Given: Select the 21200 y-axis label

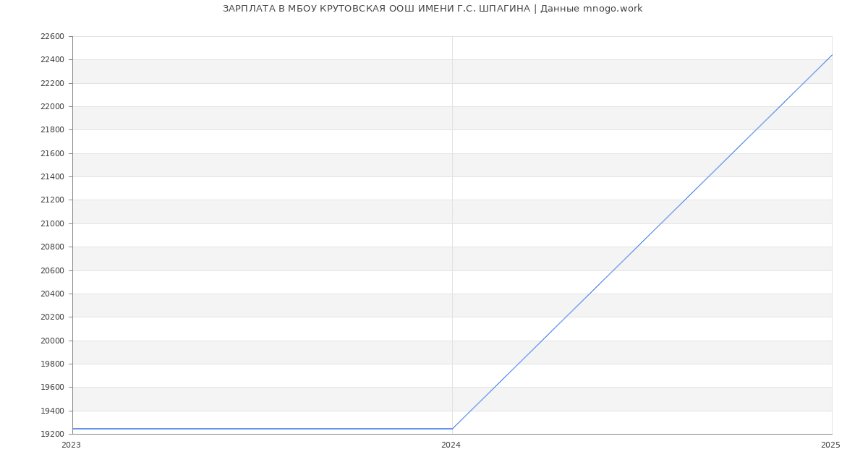Looking at the screenshot, I should point(52,200).
